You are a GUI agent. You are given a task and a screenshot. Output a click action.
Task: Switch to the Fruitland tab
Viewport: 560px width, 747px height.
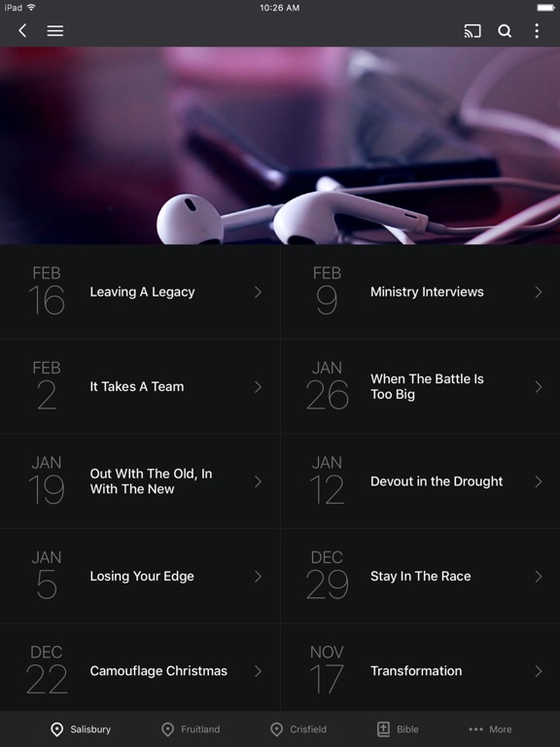191,729
